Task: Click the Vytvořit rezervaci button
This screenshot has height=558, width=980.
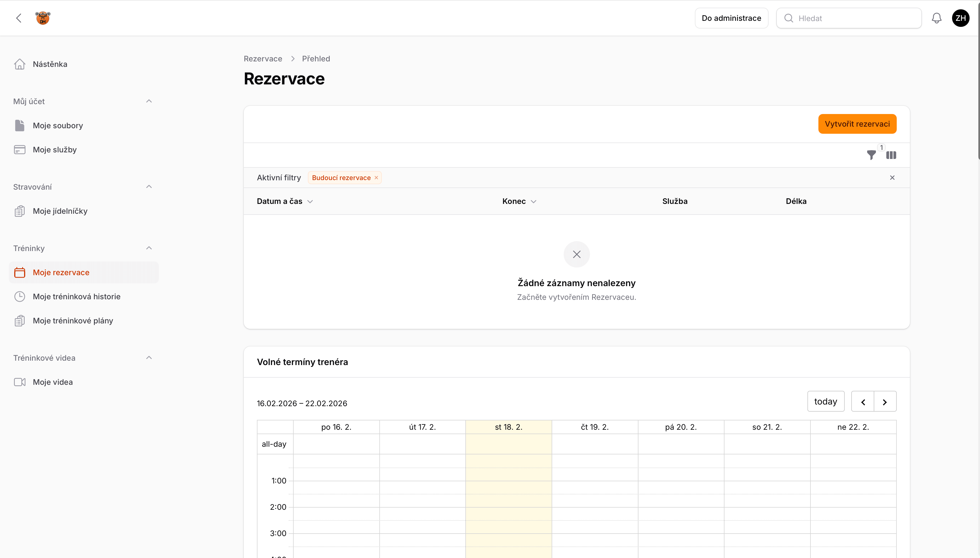Action: point(857,124)
